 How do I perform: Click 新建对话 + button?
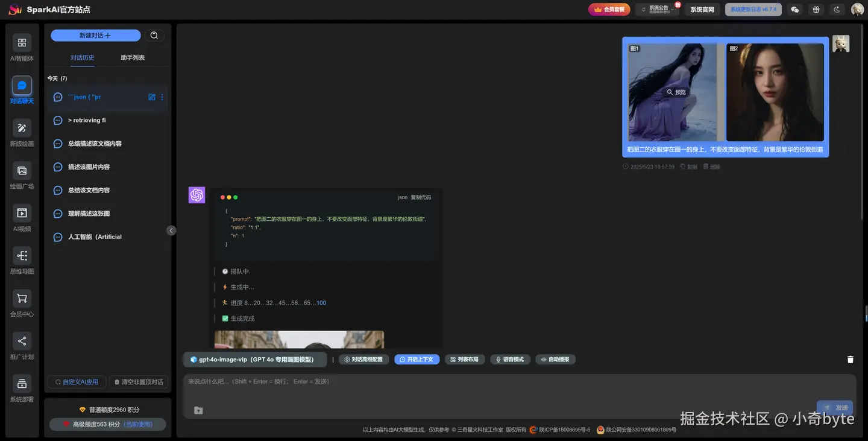(x=96, y=36)
